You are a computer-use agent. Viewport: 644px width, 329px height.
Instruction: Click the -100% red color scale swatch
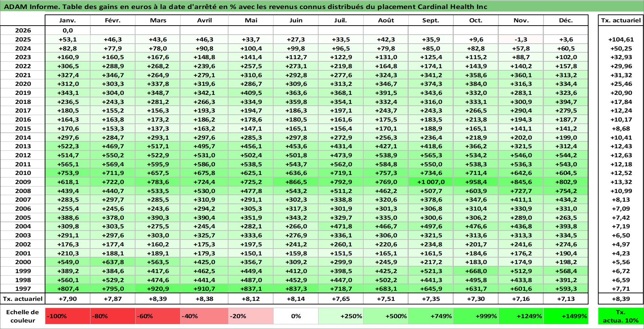pos(68,316)
